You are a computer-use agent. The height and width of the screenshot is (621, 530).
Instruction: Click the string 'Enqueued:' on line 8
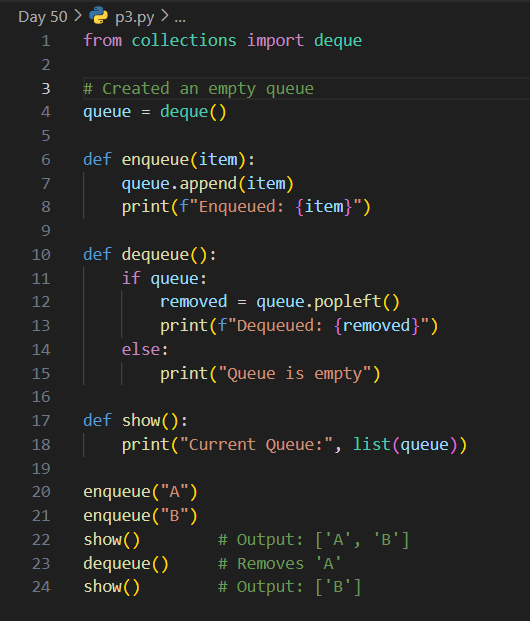point(241,207)
